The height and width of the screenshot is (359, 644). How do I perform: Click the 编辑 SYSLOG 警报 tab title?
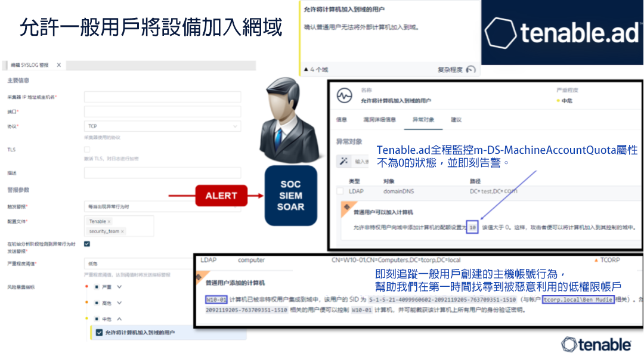click(x=30, y=65)
